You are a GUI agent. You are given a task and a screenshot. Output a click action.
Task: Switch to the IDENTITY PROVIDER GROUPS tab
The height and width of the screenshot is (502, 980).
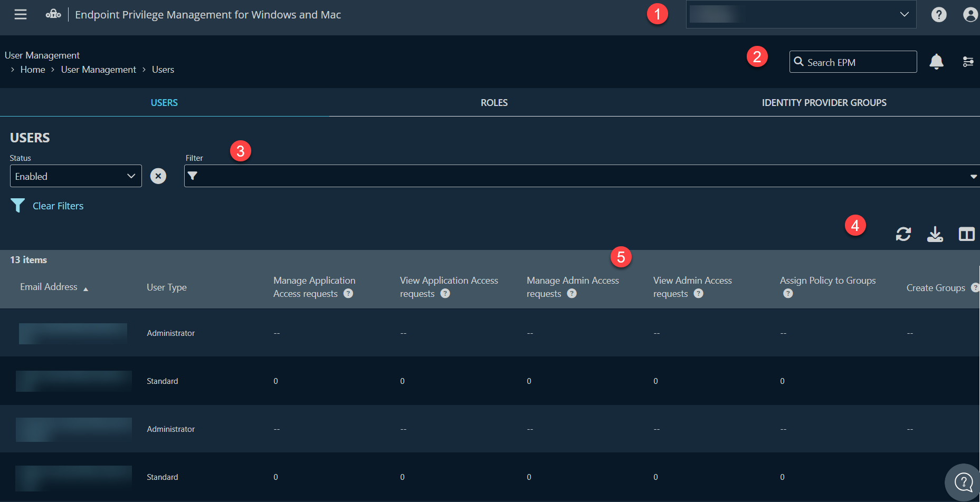pyautogui.click(x=824, y=103)
